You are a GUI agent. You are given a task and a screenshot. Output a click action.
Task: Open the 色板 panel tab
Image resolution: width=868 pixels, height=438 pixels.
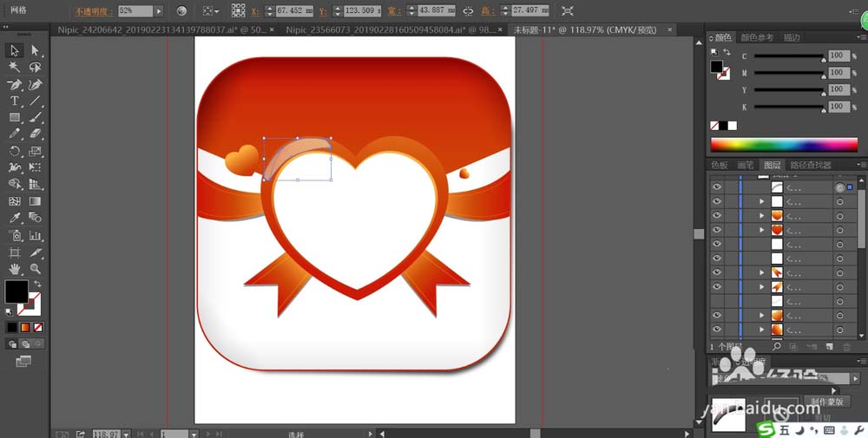(720, 165)
